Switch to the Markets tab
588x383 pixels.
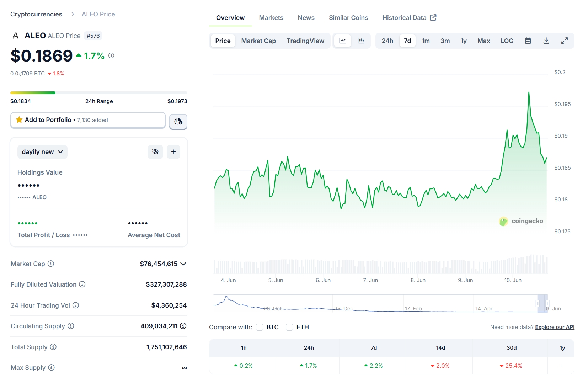271,18
